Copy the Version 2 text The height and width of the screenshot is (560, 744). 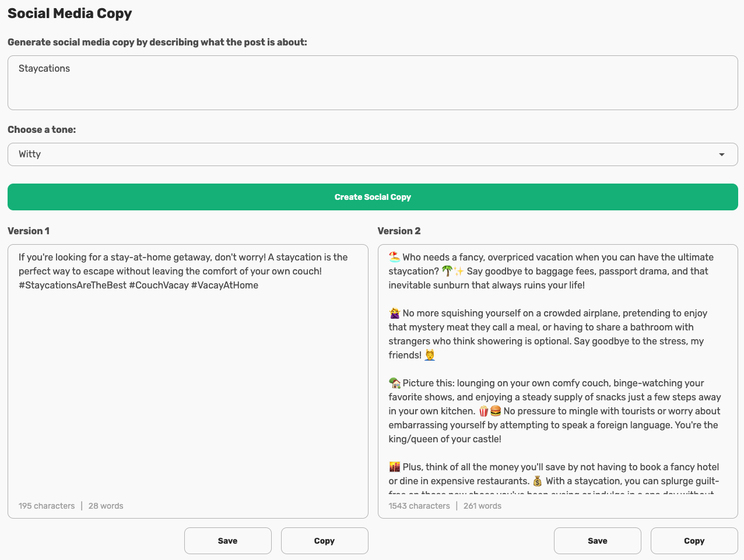[x=694, y=541]
